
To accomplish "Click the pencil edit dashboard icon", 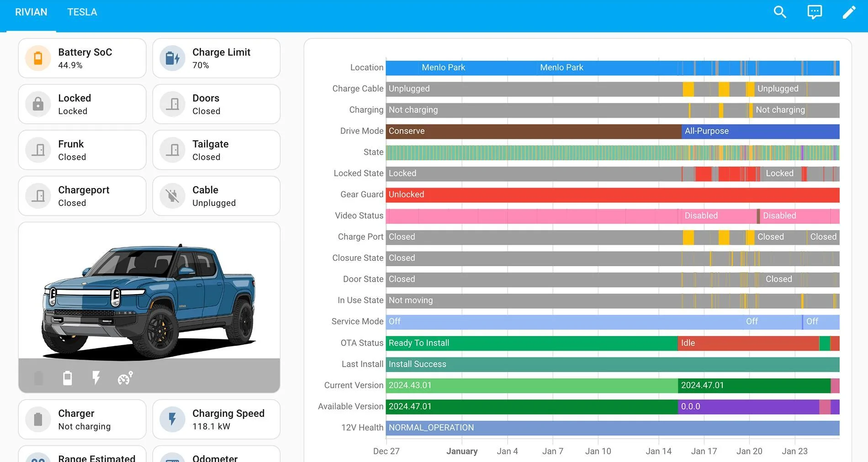I will coord(849,12).
